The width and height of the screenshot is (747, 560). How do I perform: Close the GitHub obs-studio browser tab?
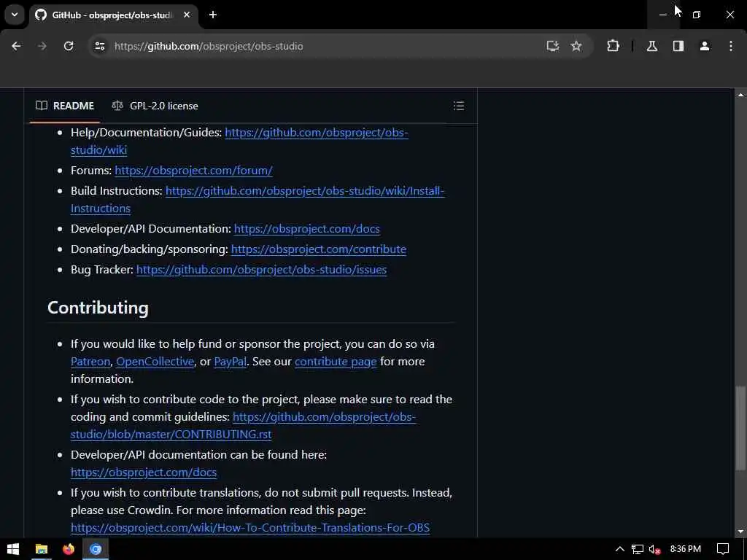click(x=187, y=15)
